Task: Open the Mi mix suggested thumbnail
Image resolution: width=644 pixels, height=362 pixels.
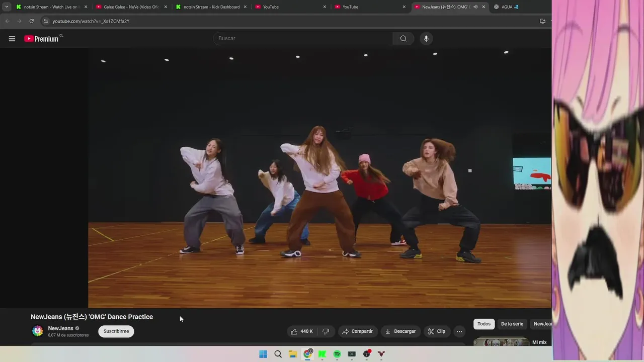Action: tap(501, 342)
